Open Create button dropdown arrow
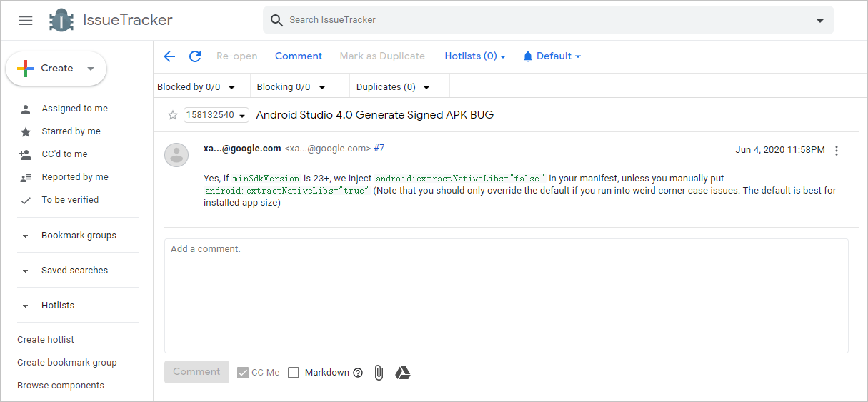The image size is (868, 402). pos(91,69)
